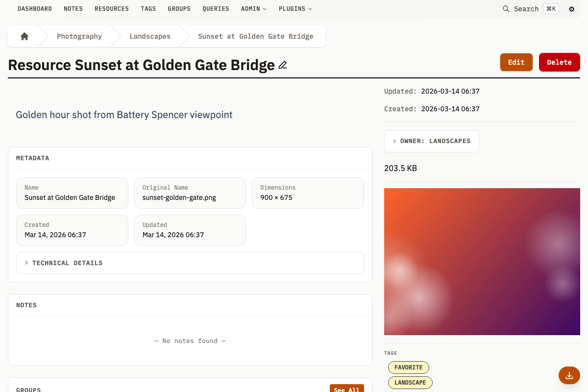Click the sunset image preview
This screenshot has width=588, height=392.
point(482,261)
